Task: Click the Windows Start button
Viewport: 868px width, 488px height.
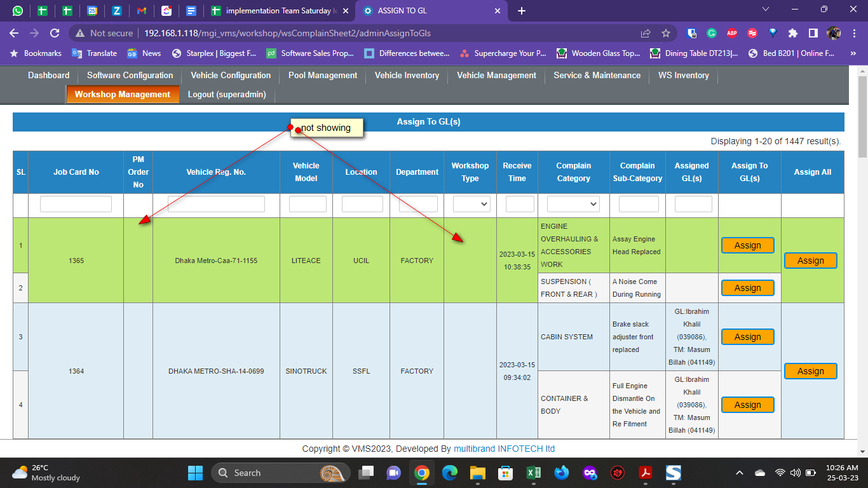Action: point(195,473)
